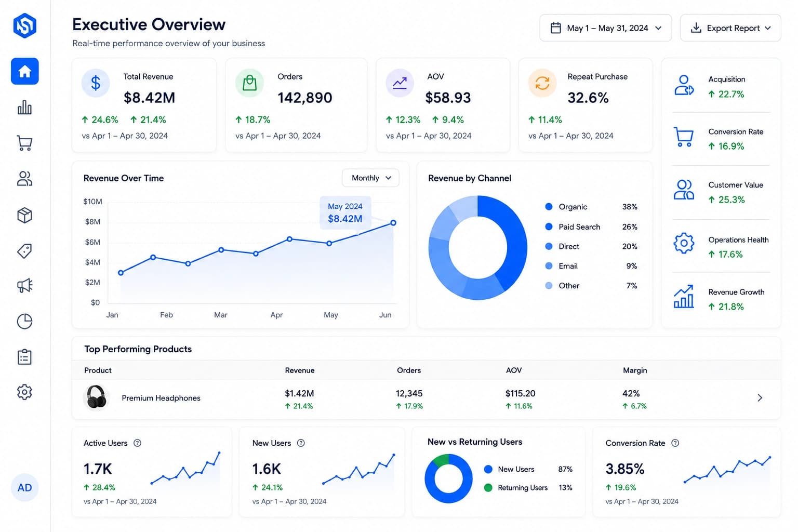Screen dimensions: 798x532
Task: Click the 142,890 Orders value
Action: point(304,98)
